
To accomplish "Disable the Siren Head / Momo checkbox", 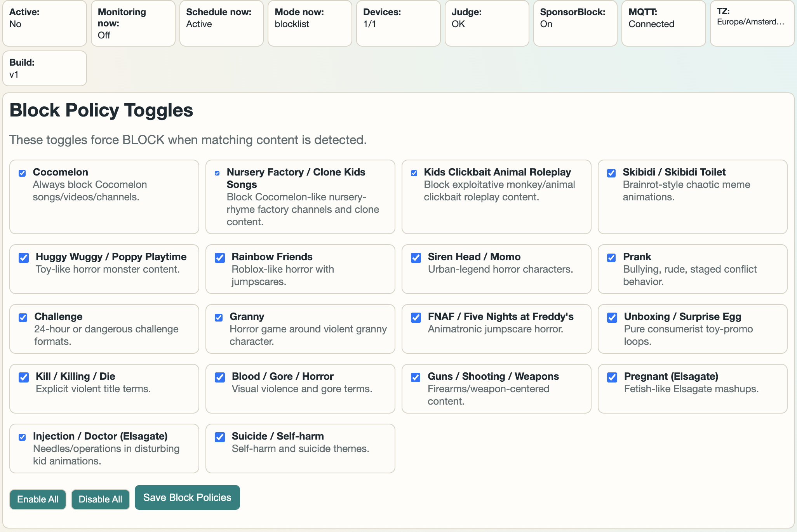I will pyautogui.click(x=416, y=258).
